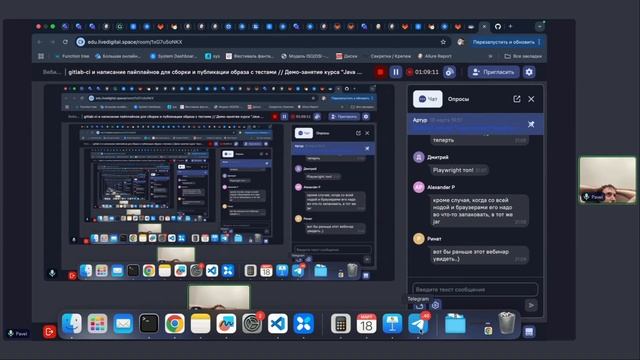
Task: Open Telegram in the dock
Action: 418,324
